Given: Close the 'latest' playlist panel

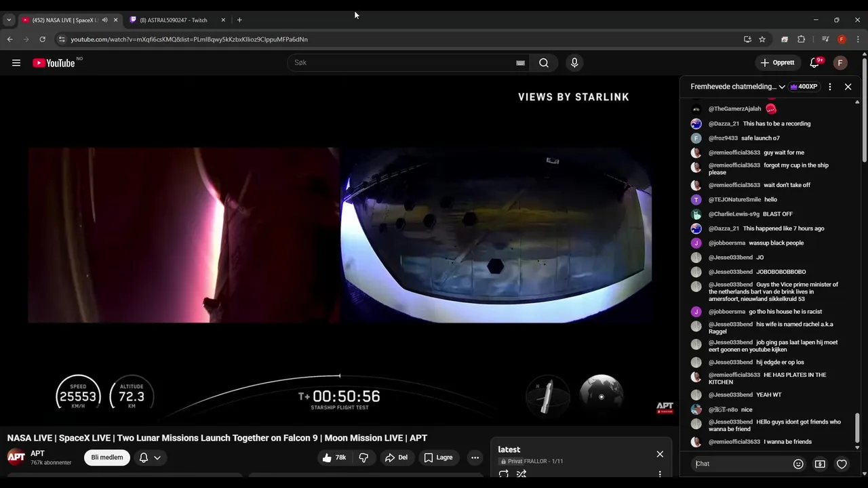Looking at the screenshot, I should point(660,454).
